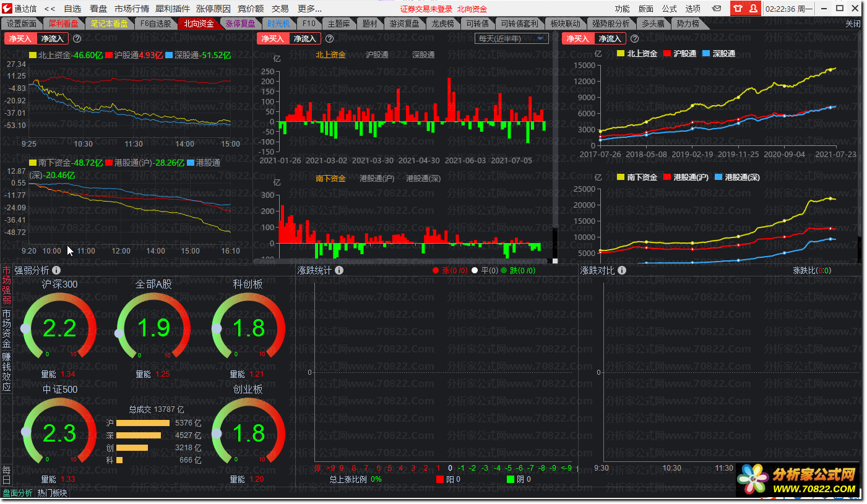Screen dimensions: 867x504
Task: Switch to the 强势股分析 tab
Action: [x=611, y=23]
